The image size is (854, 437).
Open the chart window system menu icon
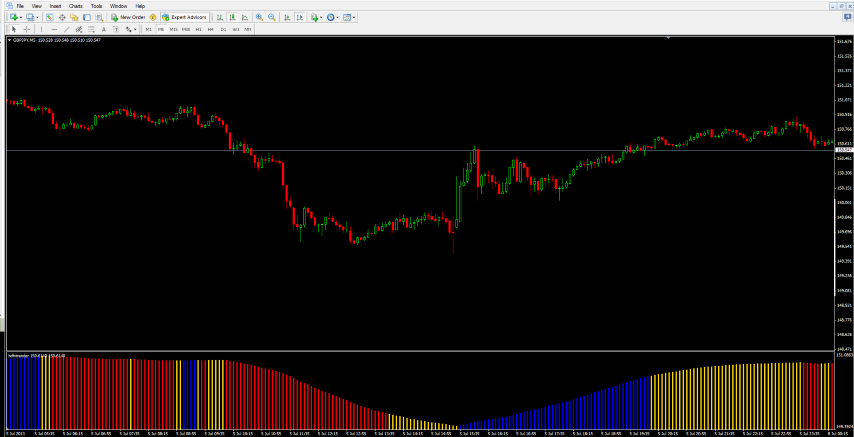click(x=8, y=6)
